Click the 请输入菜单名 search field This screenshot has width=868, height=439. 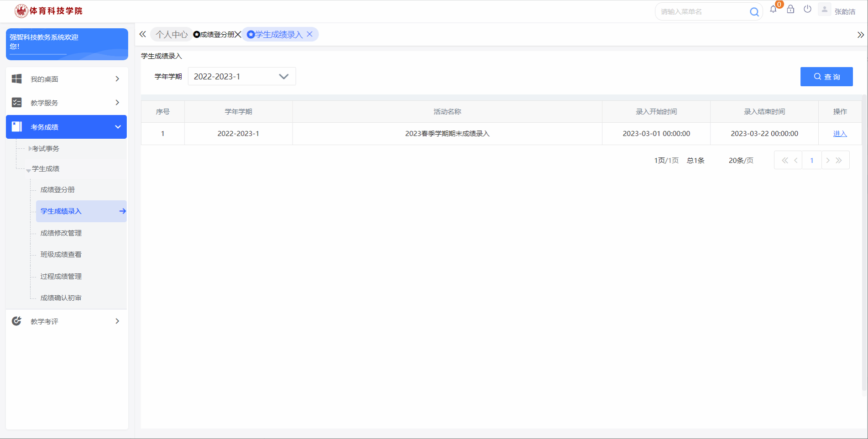point(703,12)
